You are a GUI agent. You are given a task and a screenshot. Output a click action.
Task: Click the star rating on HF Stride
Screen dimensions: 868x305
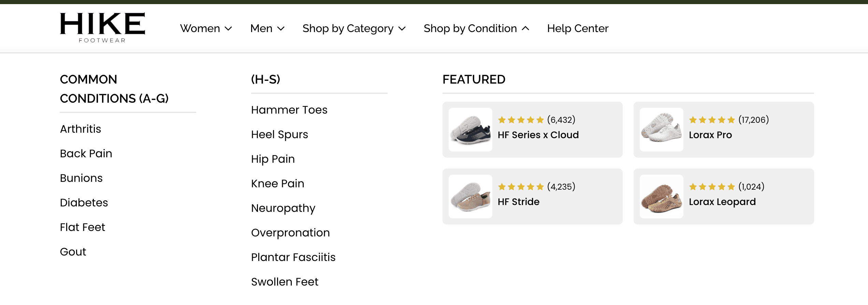[x=520, y=187]
